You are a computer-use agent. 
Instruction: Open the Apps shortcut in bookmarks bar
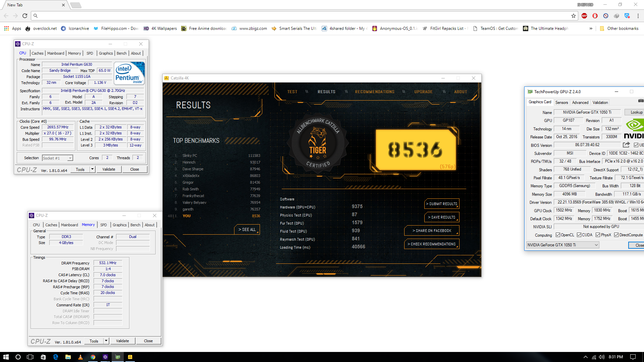pyautogui.click(x=13, y=28)
